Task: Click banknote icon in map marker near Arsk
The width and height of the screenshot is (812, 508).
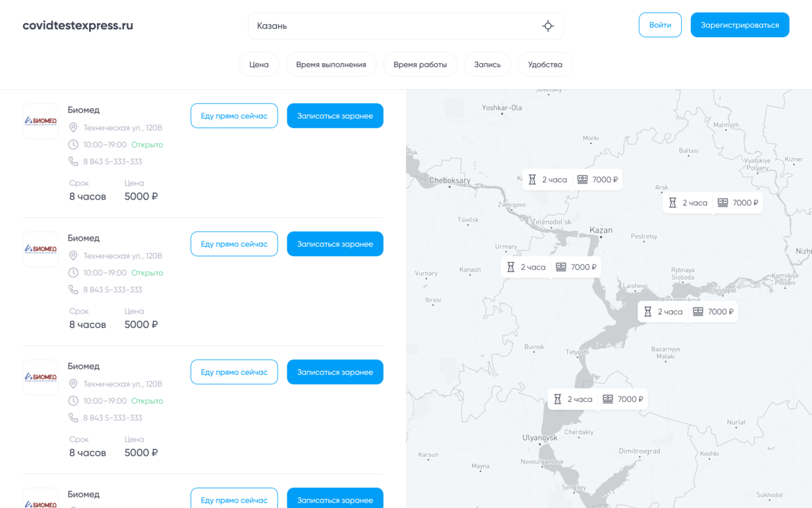Action: tap(723, 202)
